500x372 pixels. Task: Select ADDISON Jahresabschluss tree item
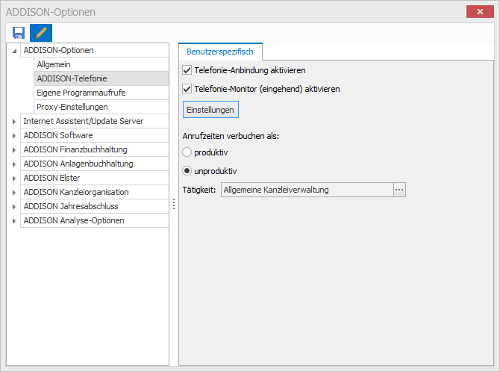95,206
